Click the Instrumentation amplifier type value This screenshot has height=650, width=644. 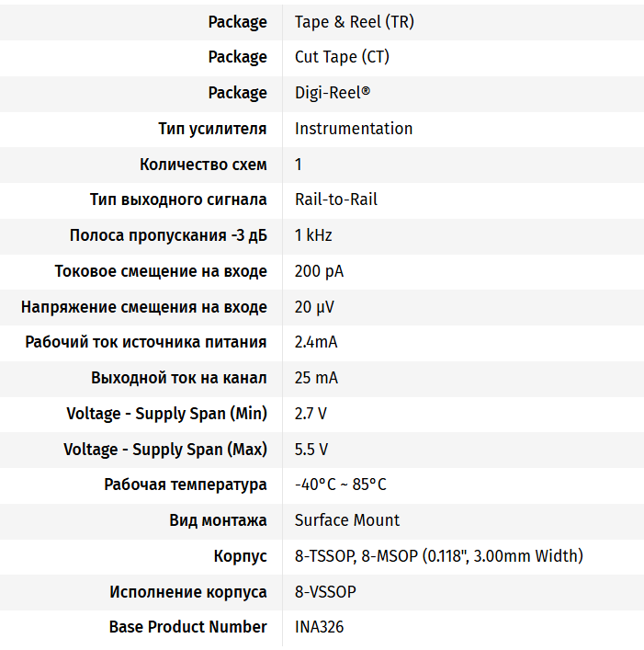[354, 129]
